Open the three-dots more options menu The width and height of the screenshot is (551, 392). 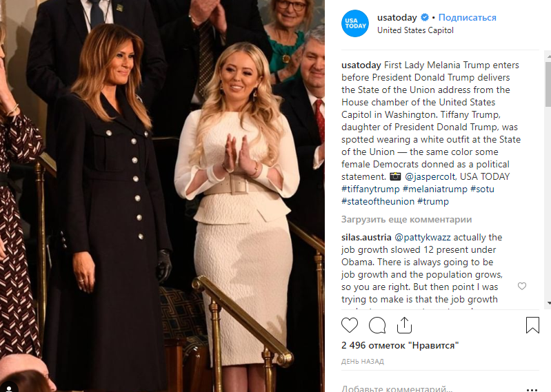tap(532, 389)
